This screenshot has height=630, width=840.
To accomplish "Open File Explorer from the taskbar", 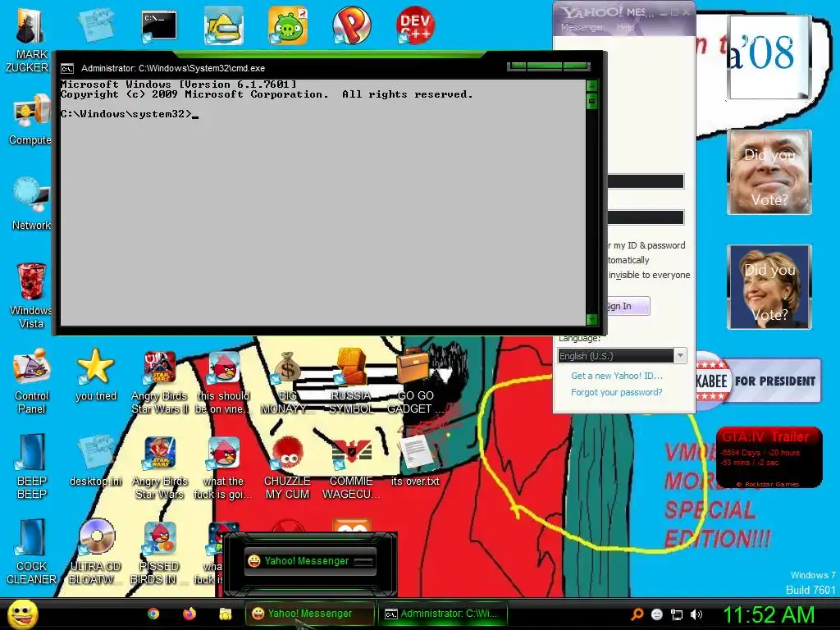I will pos(226,614).
